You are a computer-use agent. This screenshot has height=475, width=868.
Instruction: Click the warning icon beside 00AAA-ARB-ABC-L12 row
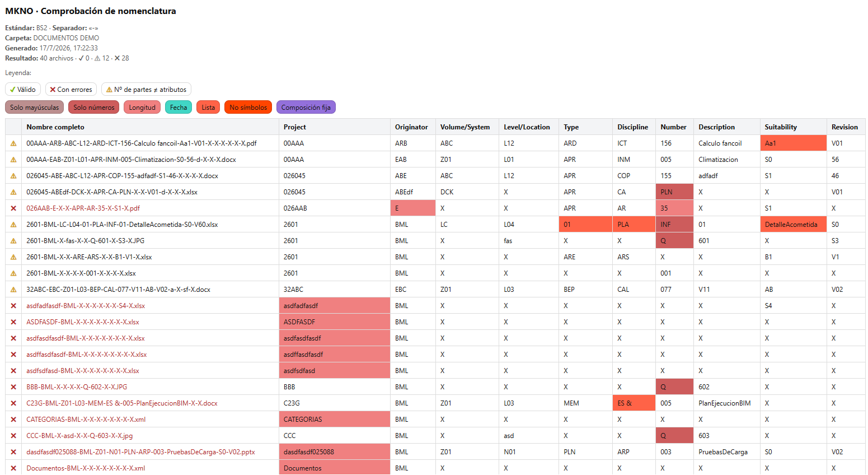tap(13, 143)
